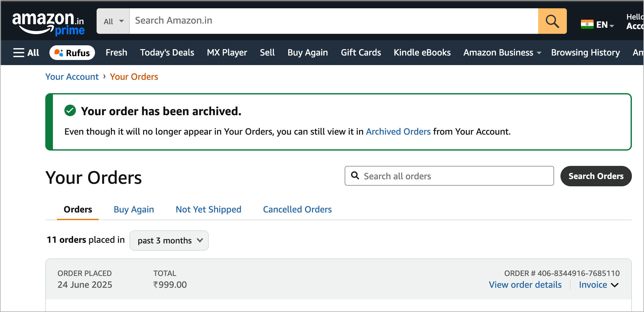
Task: Open Archived Orders link
Action: [x=399, y=131]
